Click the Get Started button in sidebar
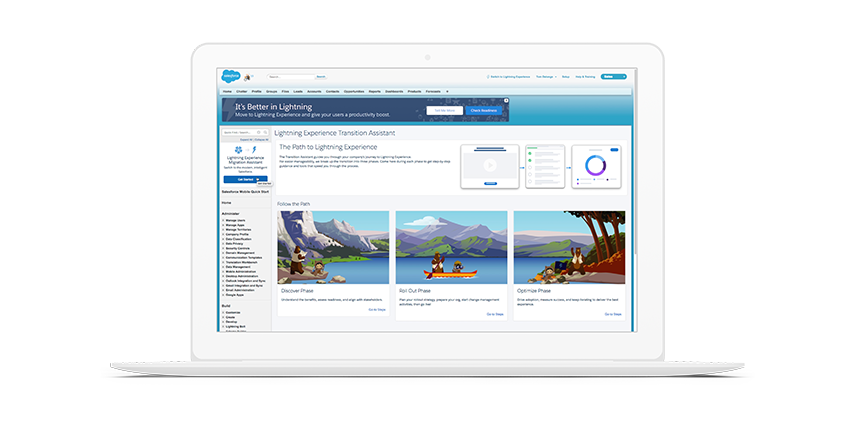This screenshot has width=857, height=447. click(x=245, y=179)
